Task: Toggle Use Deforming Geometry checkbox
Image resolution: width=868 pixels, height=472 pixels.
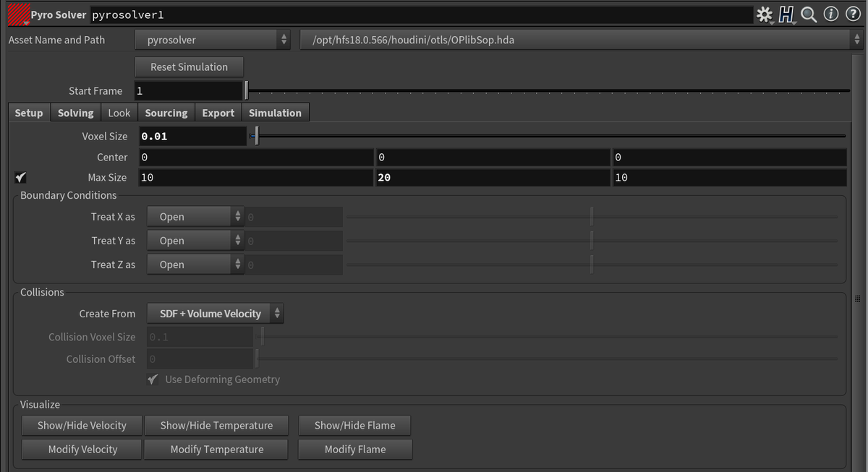Action: pyautogui.click(x=153, y=379)
